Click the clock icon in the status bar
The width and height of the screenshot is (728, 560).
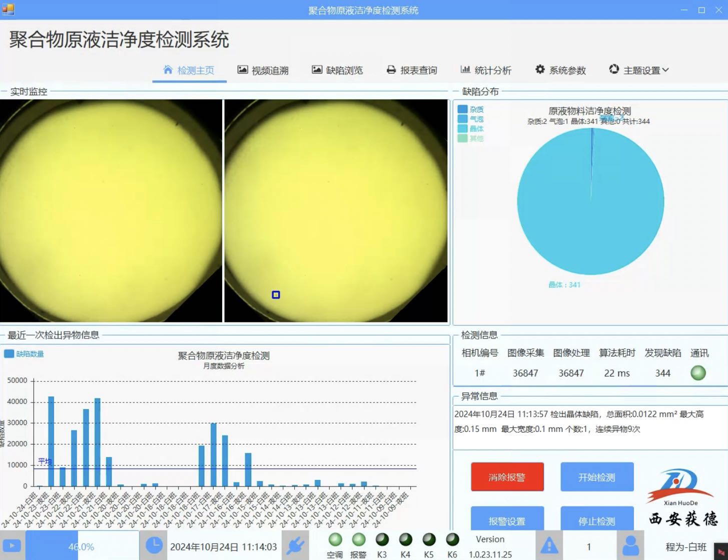(x=154, y=545)
